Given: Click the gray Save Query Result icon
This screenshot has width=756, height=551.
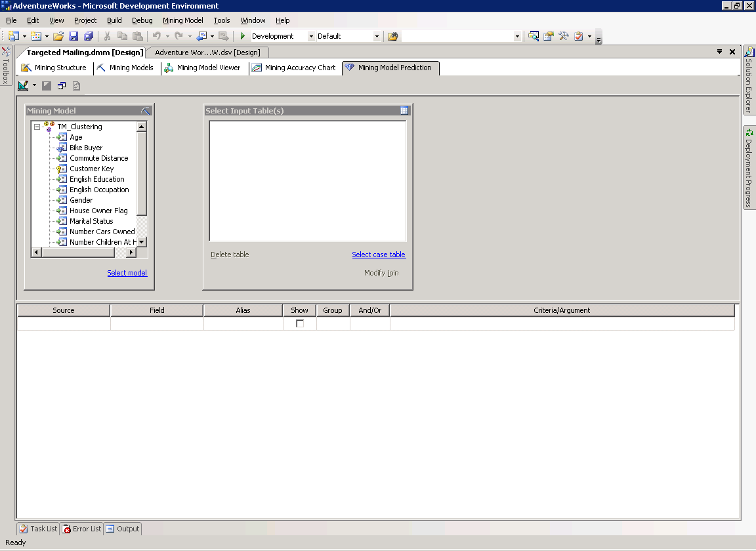Looking at the screenshot, I should coord(47,86).
